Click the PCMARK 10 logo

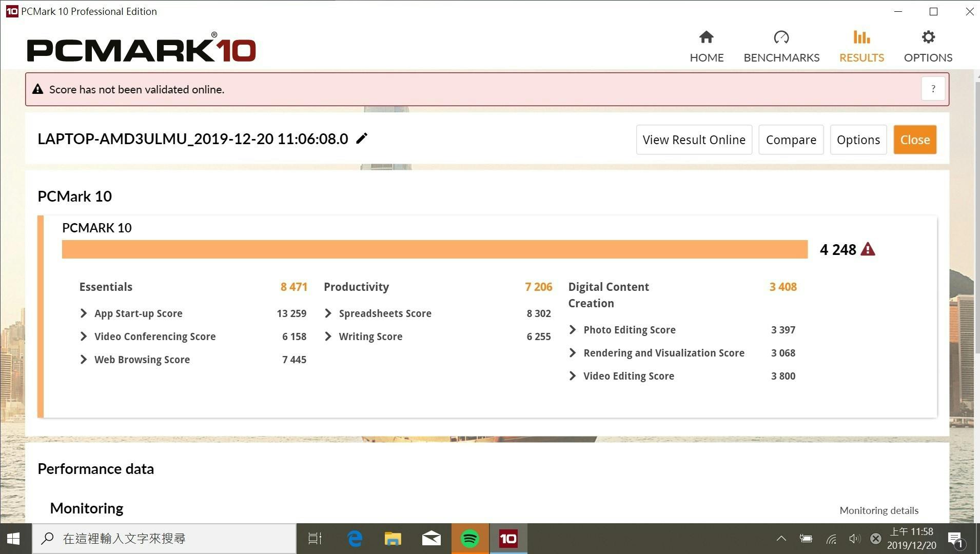coord(141,47)
